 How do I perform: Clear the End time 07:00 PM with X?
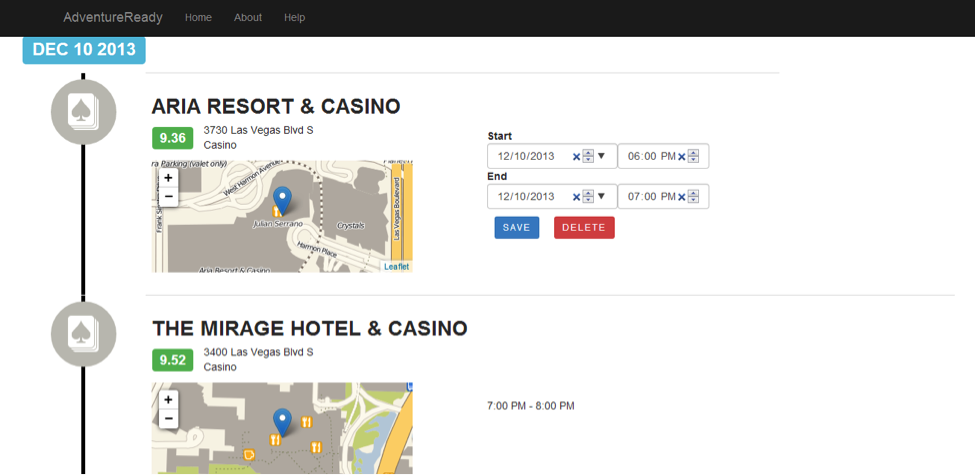tap(682, 196)
